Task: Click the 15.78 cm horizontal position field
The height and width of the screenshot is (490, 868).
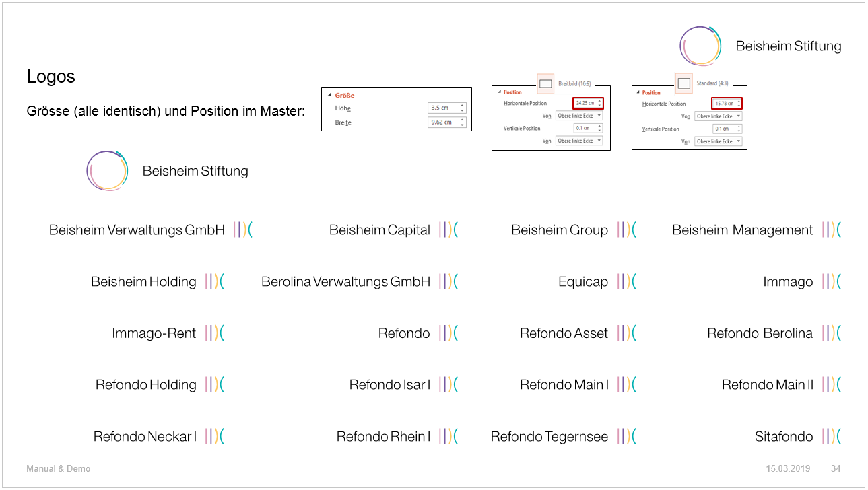Action: (727, 104)
